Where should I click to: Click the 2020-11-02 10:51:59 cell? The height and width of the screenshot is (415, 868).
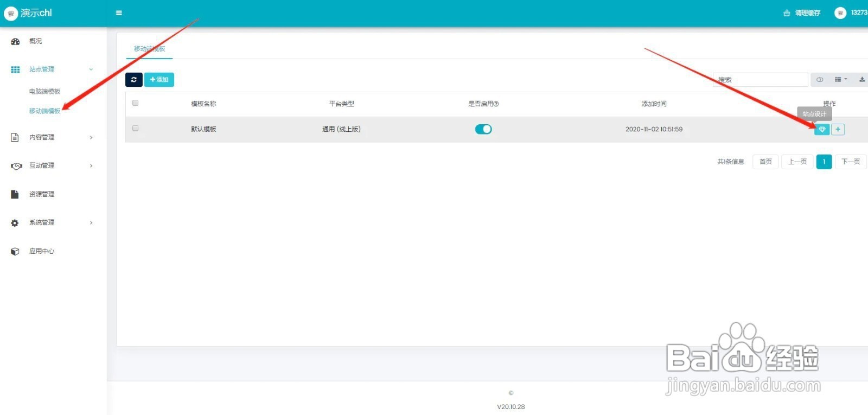(654, 129)
